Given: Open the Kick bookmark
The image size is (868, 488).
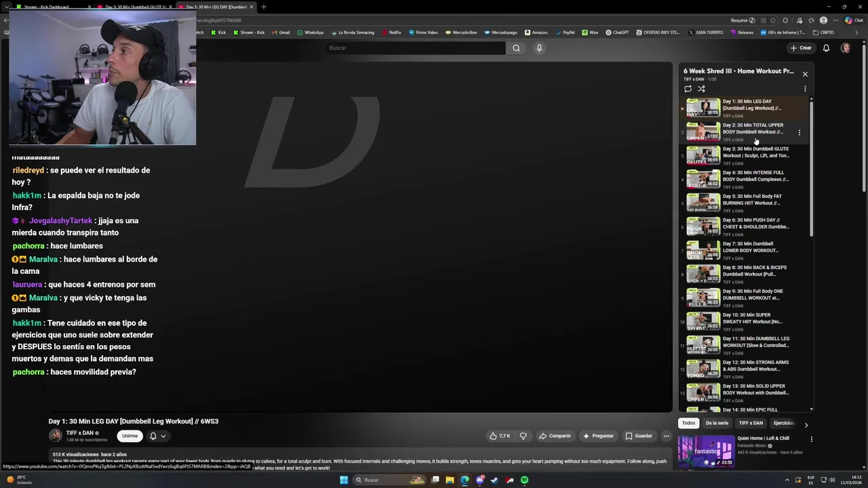Looking at the screenshot, I should tap(218, 33).
